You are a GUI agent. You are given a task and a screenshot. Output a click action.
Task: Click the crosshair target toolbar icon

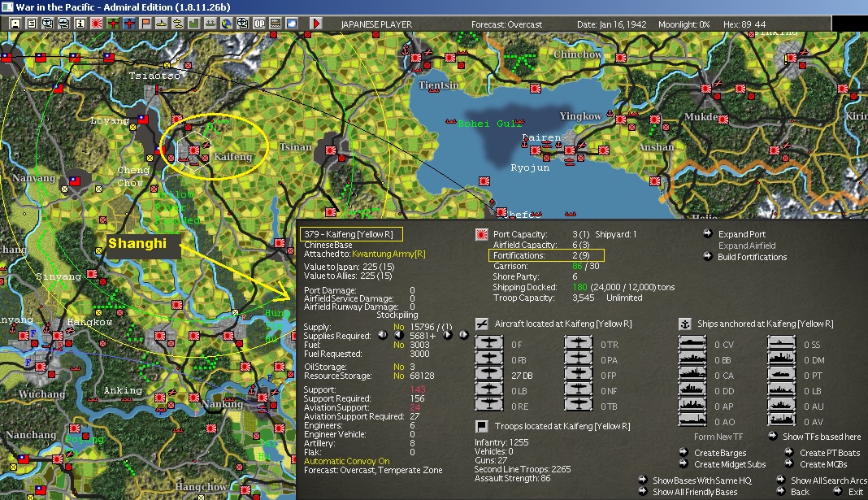(x=243, y=24)
